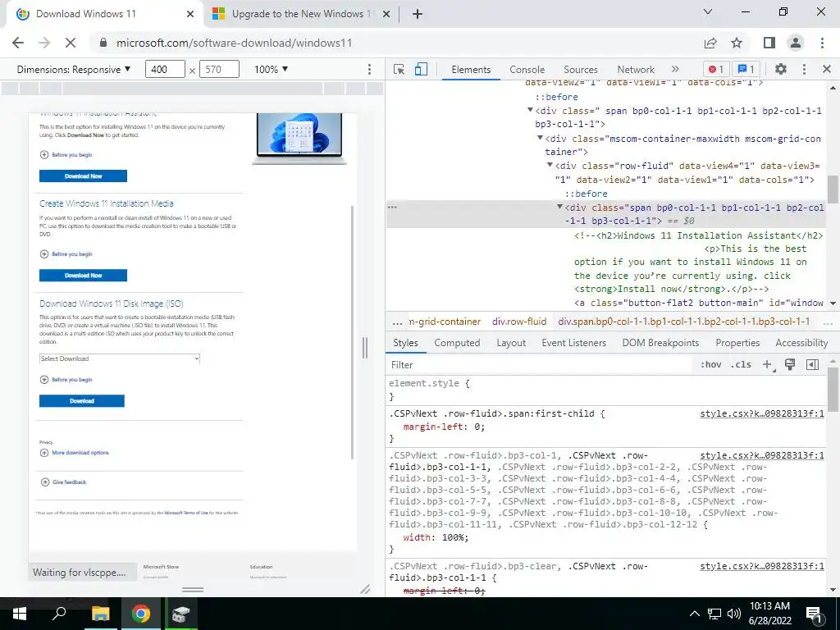Viewport: 840px width, 630px height.
Task: Toggle the device toolbar icon
Action: [421, 70]
